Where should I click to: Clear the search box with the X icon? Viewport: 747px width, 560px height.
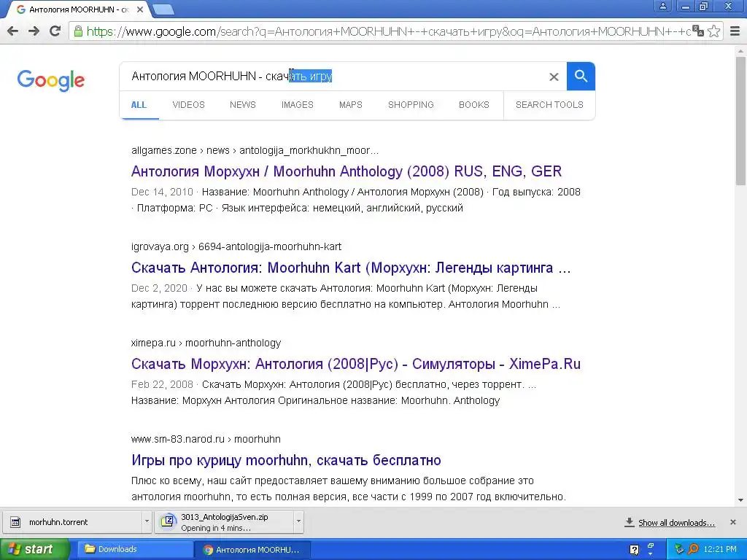[554, 77]
